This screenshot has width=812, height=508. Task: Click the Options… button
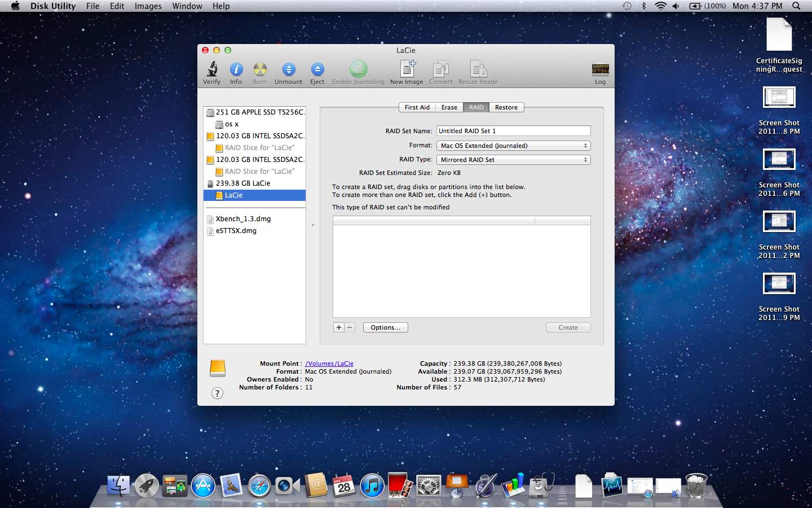point(385,327)
